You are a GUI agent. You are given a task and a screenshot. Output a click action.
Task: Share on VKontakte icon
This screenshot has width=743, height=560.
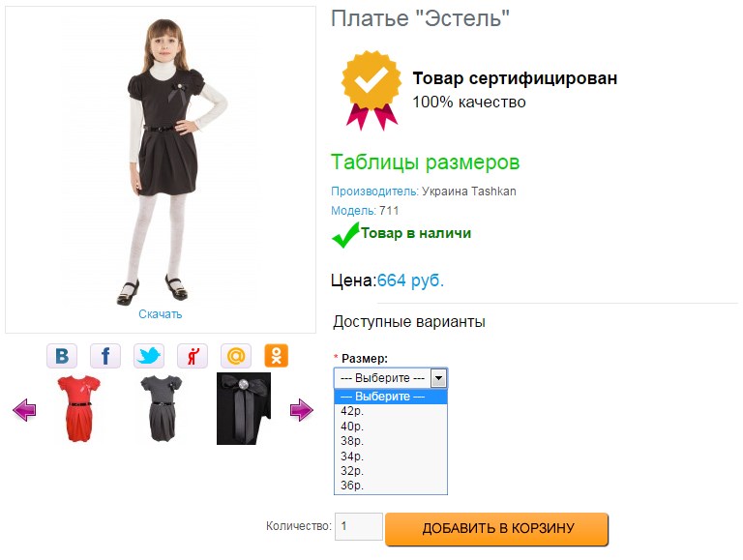coord(62,356)
